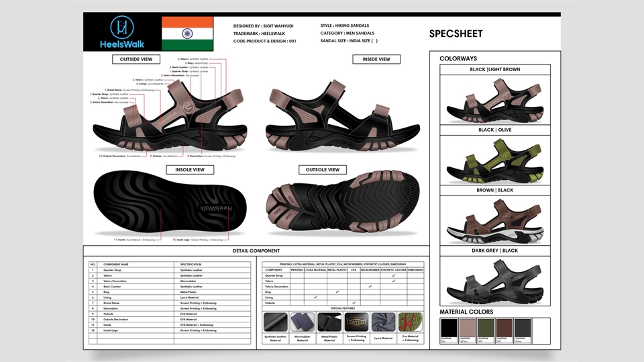Click the OUTSIDE VIEW label box
This screenshot has width=644, height=362.
point(136,59)
